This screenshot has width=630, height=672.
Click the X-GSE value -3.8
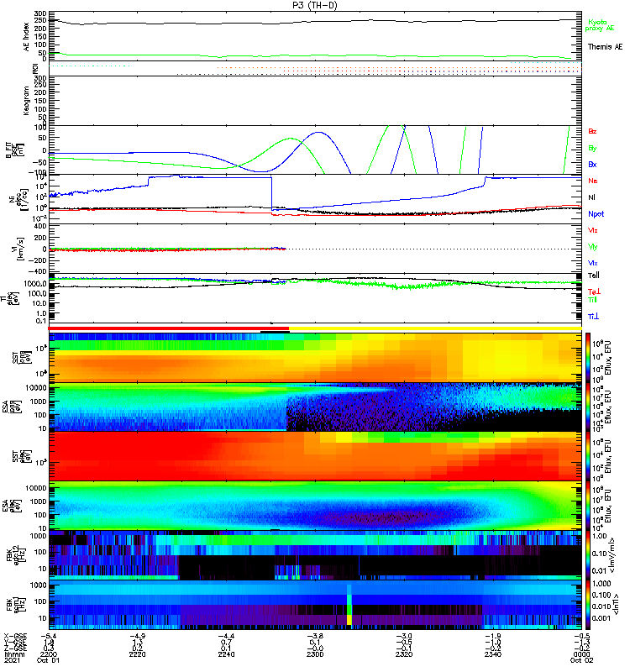pos(315,636)
